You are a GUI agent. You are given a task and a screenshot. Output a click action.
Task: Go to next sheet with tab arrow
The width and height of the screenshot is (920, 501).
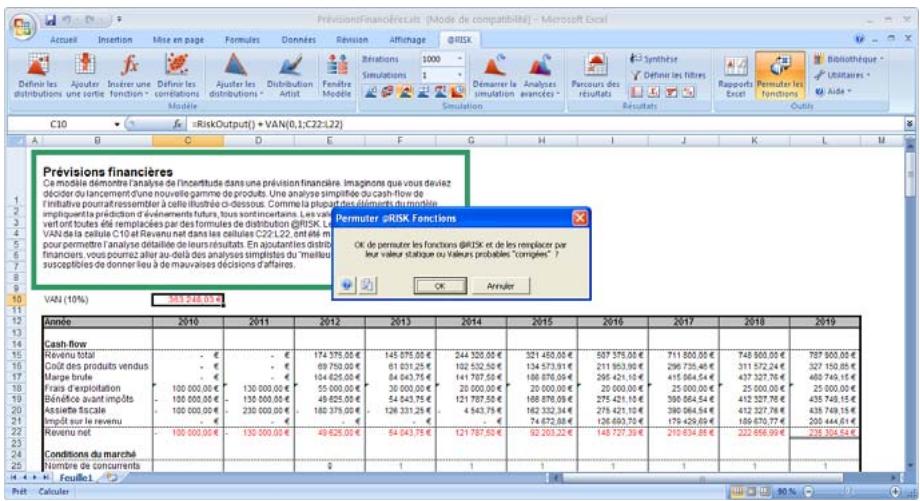[37, 478]
